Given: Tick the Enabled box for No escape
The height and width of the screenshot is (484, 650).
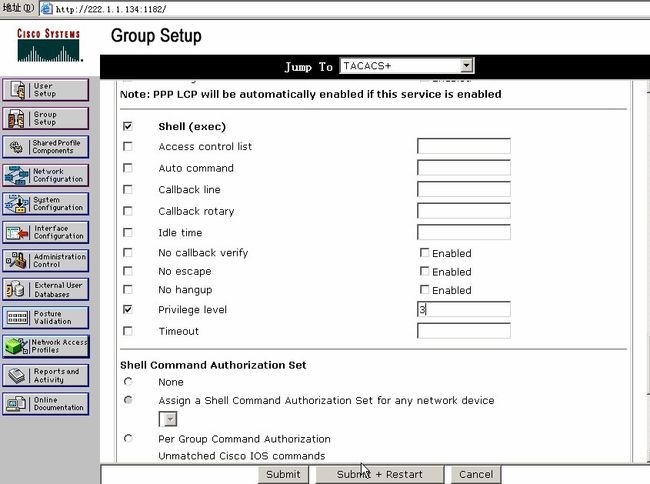Looking at the screenshot, I should 424,271.
